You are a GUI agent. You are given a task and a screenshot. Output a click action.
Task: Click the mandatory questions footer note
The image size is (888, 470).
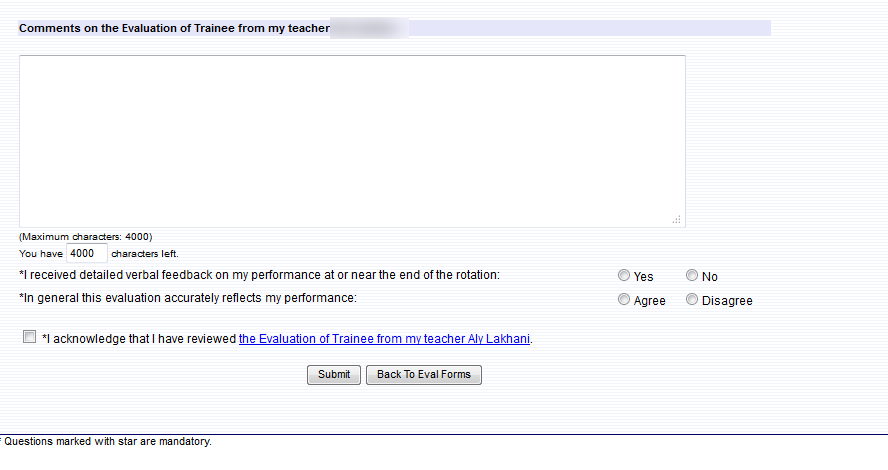[x=108, y=441]
